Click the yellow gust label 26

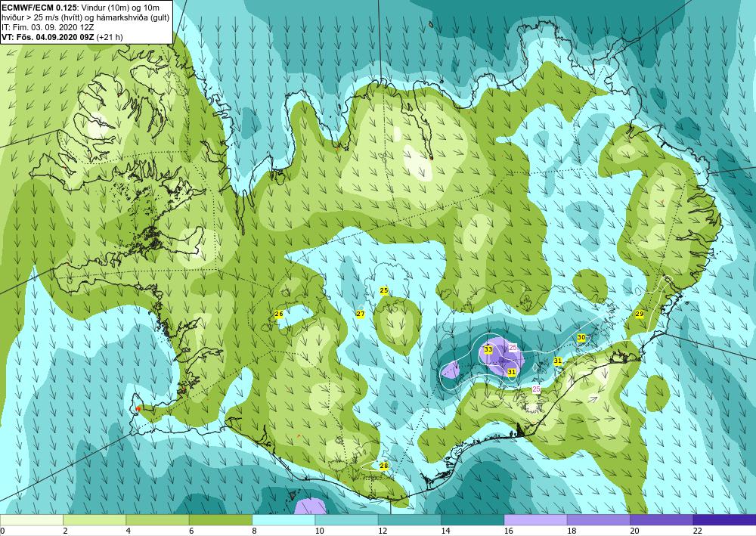pyautogui.click(x=279, y=314)
